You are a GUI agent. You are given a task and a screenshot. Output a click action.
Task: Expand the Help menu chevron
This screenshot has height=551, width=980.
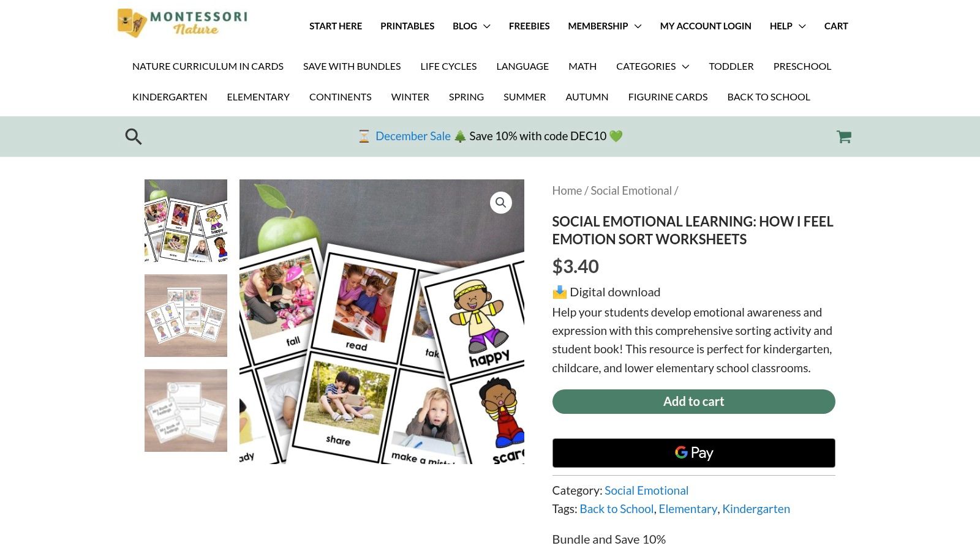coord(802,26)
